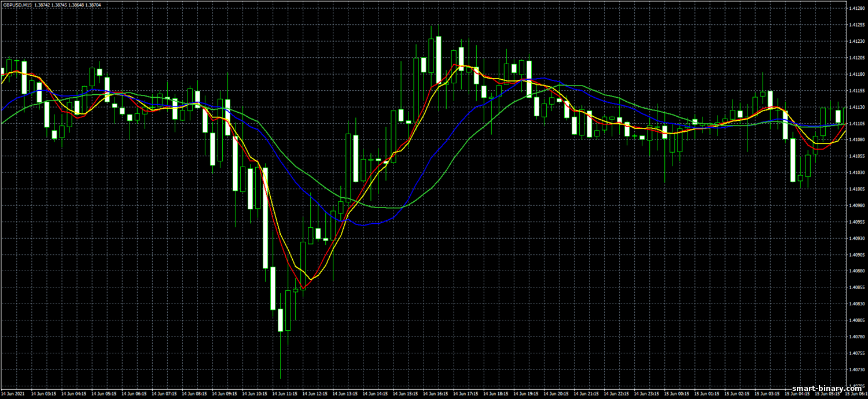Click the 14 Jun 06:15 time label
The height and width of the screenshot is (399, 868).
[133, 393]
